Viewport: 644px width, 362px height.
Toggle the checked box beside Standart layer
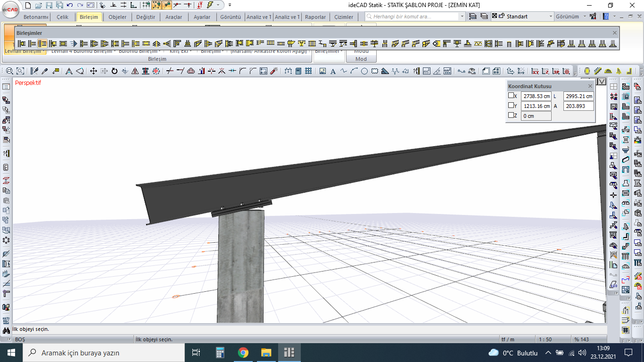[x=494, y=16]
